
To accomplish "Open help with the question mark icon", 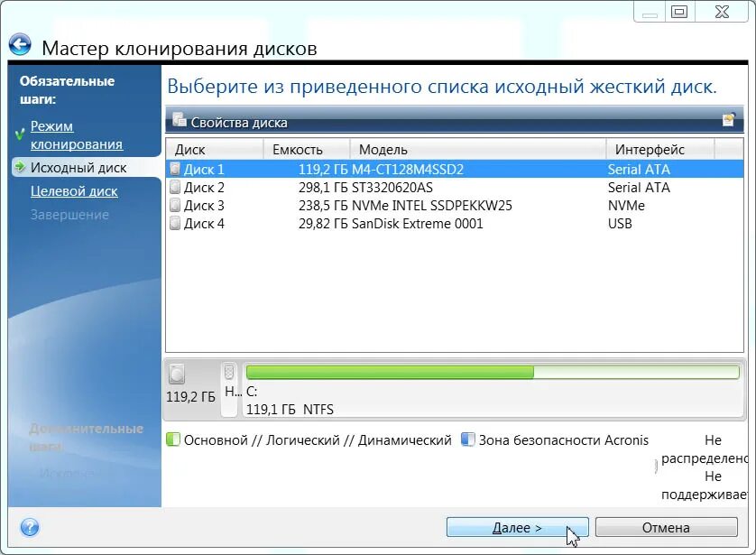I will (x=30, y=527).
